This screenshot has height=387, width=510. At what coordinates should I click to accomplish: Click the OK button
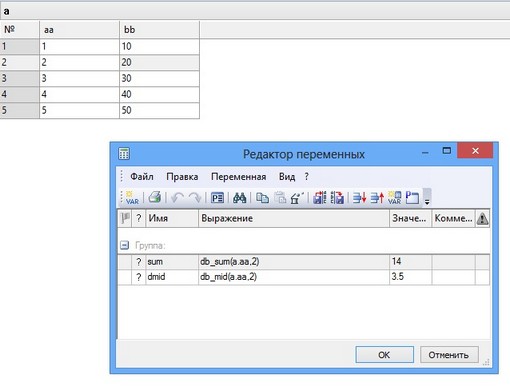[384, 355]
